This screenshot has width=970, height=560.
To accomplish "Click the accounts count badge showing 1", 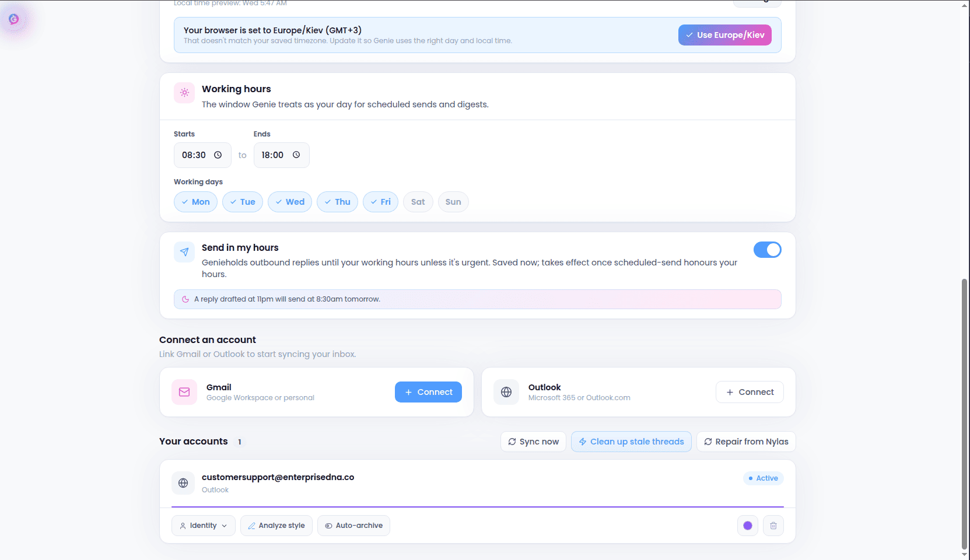I will tap(240, 442).
